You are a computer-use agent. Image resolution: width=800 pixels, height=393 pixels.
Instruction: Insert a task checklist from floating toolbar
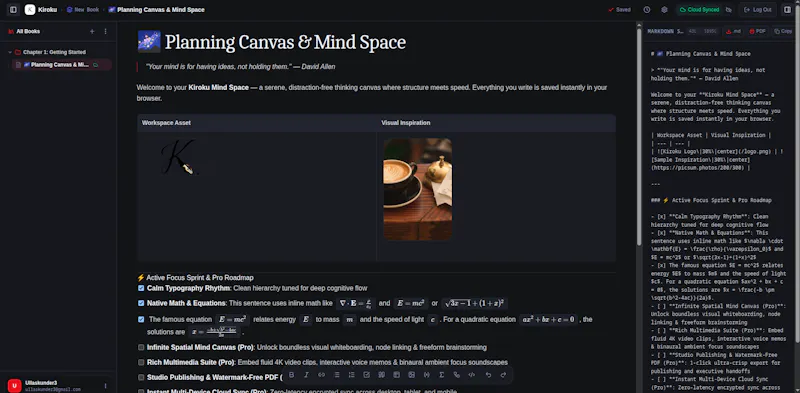[366, 375]
